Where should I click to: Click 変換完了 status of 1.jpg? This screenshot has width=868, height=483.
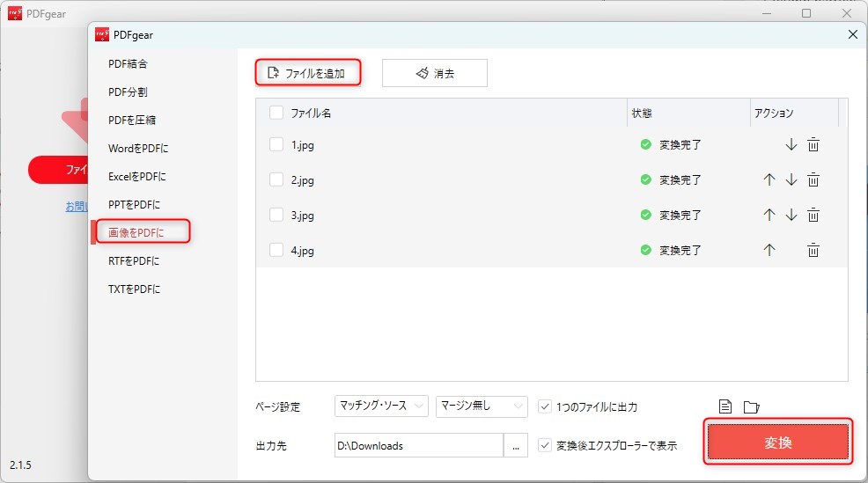click(680, 145)
